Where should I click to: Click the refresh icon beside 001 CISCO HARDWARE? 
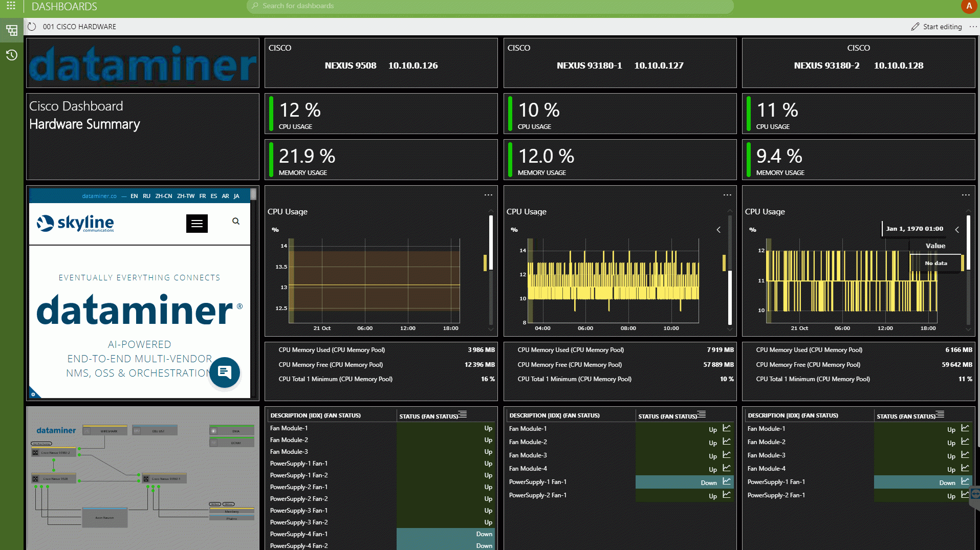(32, 27)
